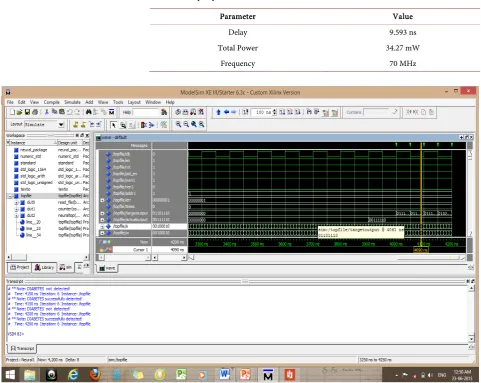
Task: Click the workspace horizontal scrollbar thumb
Action: [x=19, y=257]
